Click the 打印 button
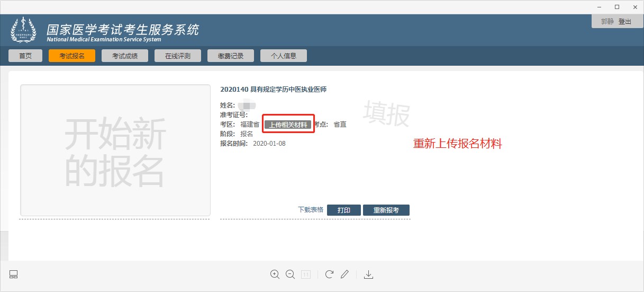 (344, 210)
